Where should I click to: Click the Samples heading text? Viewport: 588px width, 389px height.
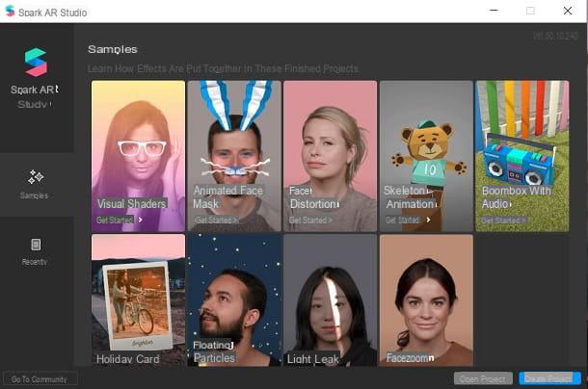pos(113,49)
